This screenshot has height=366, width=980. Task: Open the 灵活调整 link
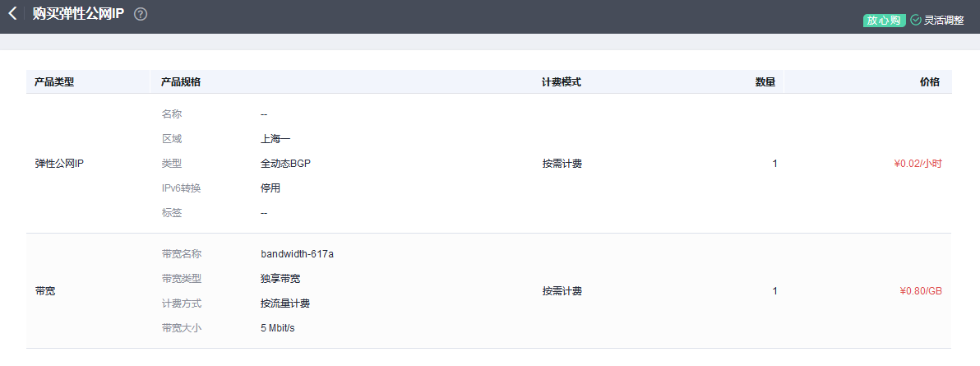pos(944,20)
